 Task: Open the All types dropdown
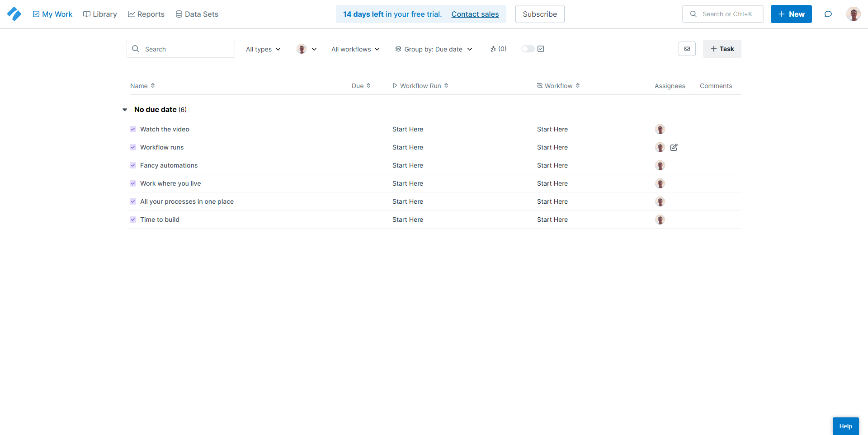[263, 49]
